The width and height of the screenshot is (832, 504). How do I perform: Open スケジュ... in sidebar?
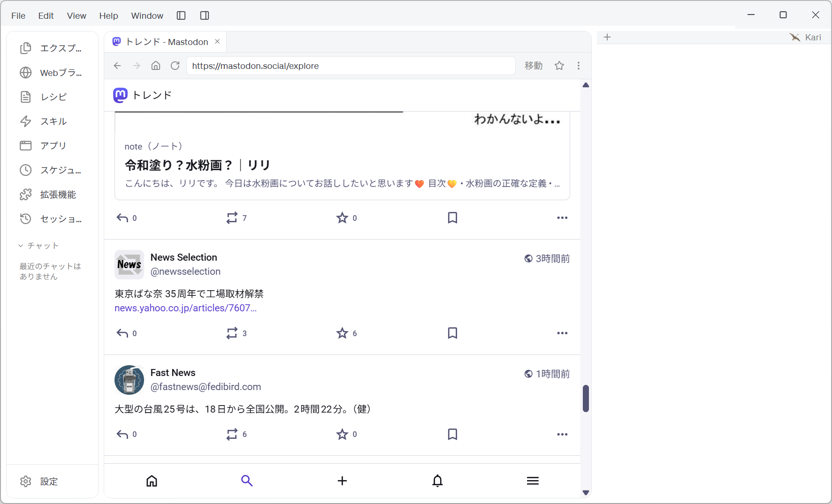tap(52, 170)
